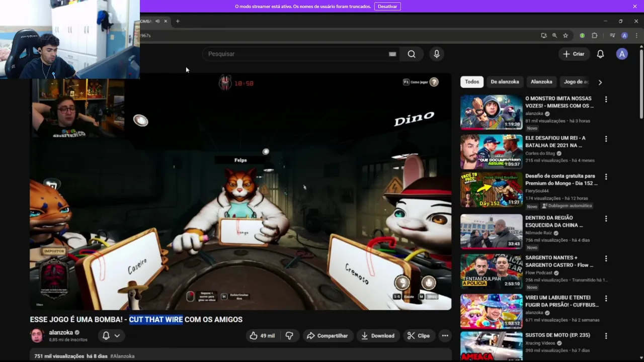Expand the subscription dropdown chevron next to bell
Screen dimensions: 644x362
(x=117, y=335)
